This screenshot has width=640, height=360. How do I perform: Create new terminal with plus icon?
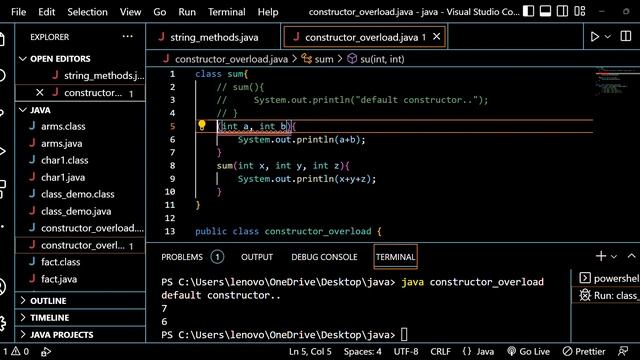(x=601, y=256)
